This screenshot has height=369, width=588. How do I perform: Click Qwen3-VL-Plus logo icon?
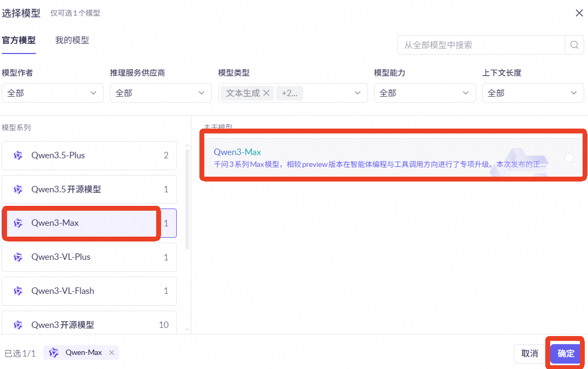tap(18, 257)
